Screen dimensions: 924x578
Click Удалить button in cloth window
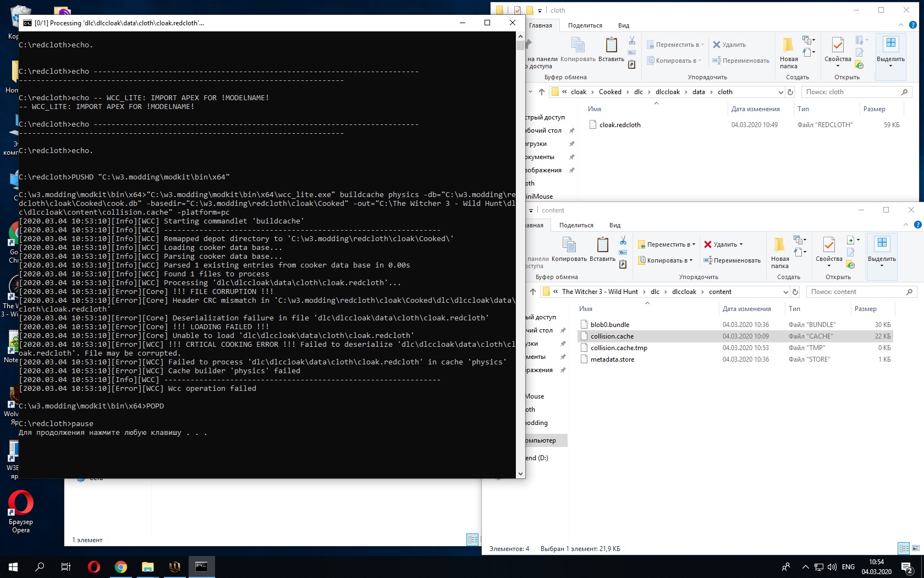(730, 45)
